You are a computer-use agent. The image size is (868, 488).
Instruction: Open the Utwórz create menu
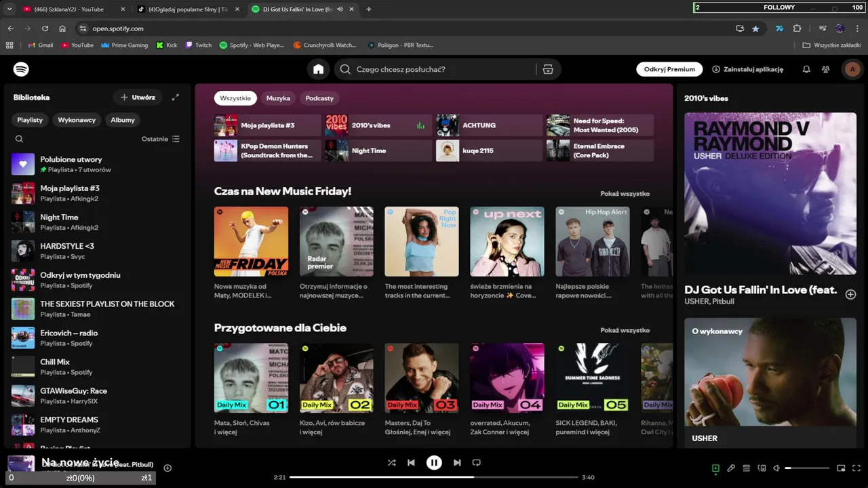pos(138,98)
